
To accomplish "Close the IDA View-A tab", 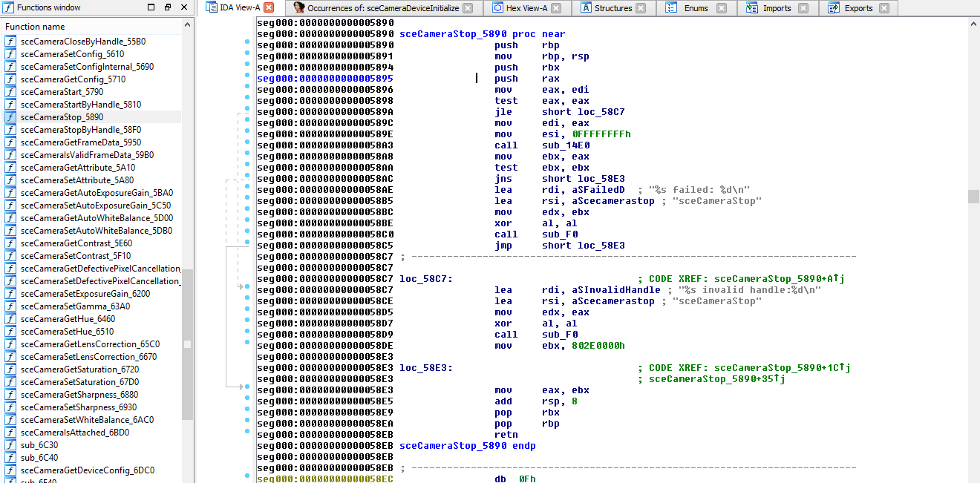I will pyautogui.click(x=269, y=7).
